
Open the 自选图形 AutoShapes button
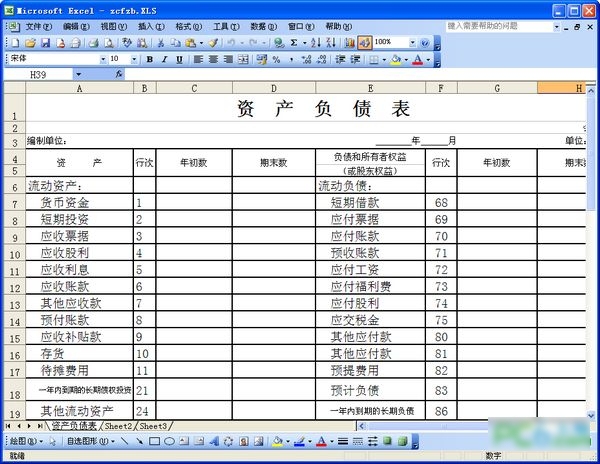click(x=86, y=440)
